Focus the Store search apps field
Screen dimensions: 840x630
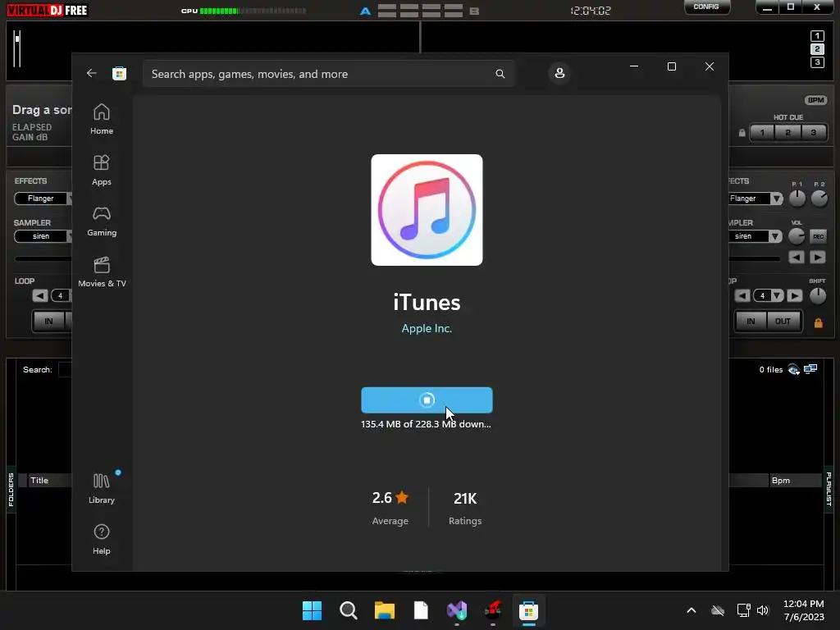328,74
